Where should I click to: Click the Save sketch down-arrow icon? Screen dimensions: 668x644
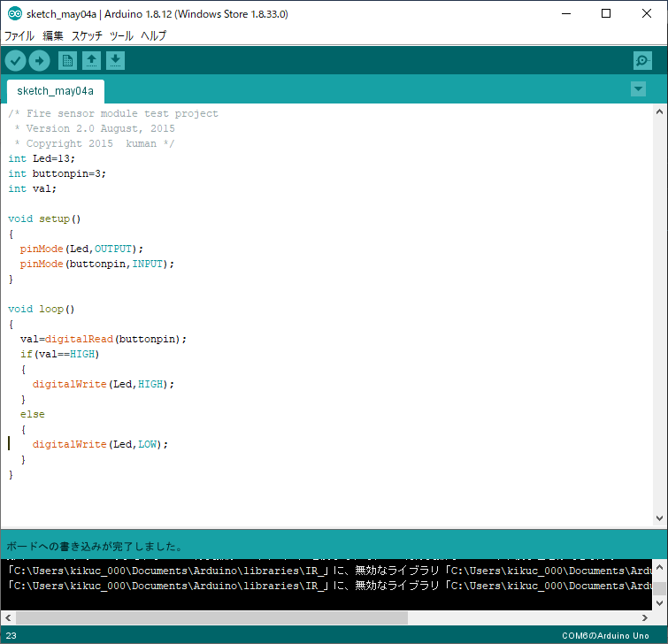[x=116, y=60]
